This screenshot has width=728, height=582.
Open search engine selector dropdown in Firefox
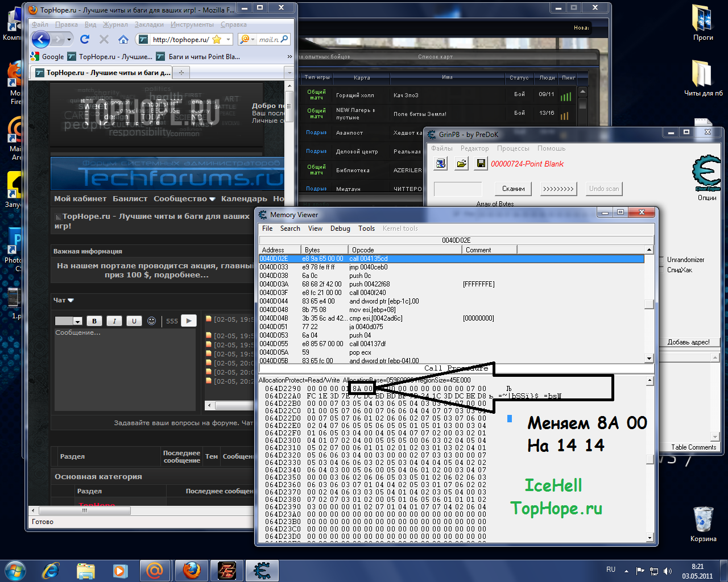pyautogui.click(x=245, y=39)
